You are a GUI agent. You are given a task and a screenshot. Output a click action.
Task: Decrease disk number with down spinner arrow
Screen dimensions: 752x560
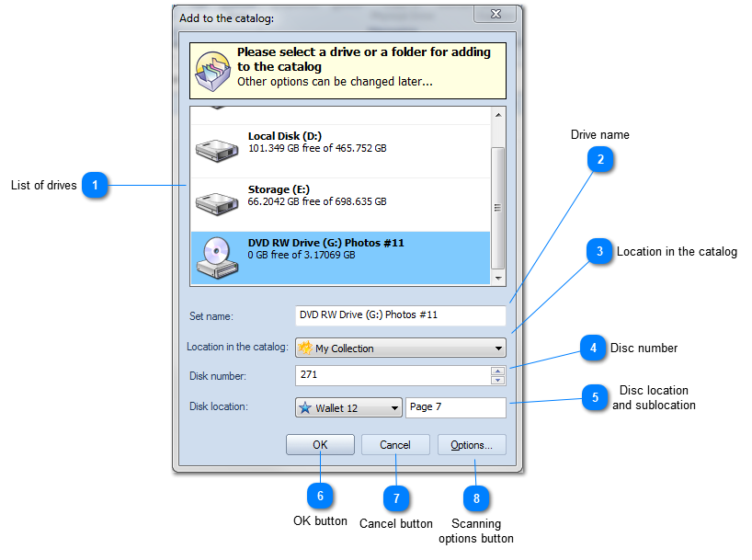click(497, 380)
